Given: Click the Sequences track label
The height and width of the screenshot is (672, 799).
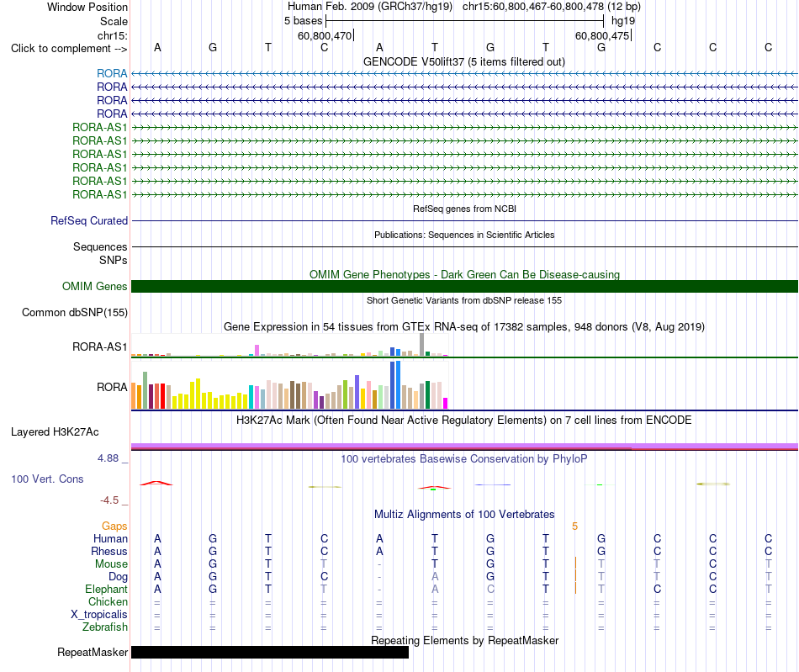Looking at the screenshot, I should point(100,246).
